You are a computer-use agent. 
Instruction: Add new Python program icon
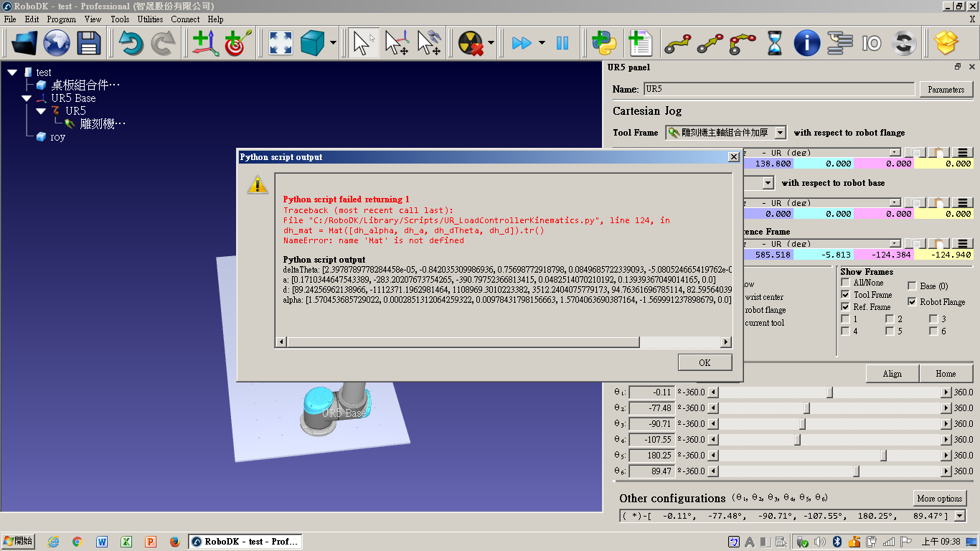(604, 44)
